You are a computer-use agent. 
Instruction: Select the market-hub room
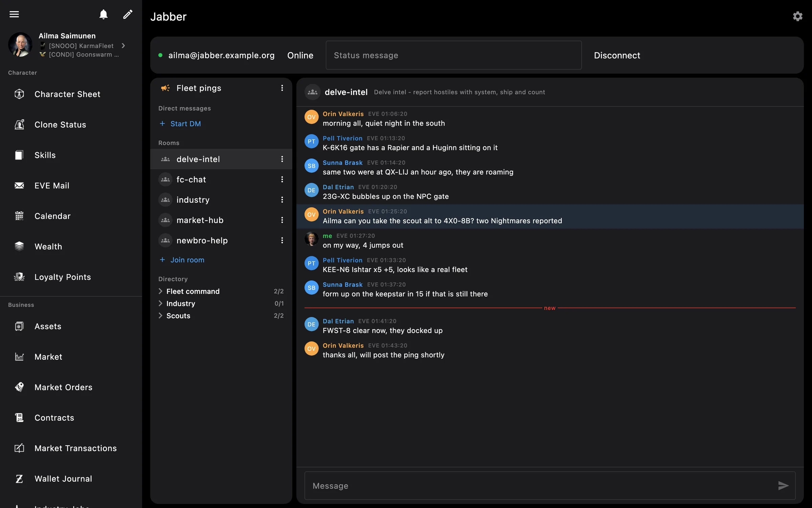point(221,220)
